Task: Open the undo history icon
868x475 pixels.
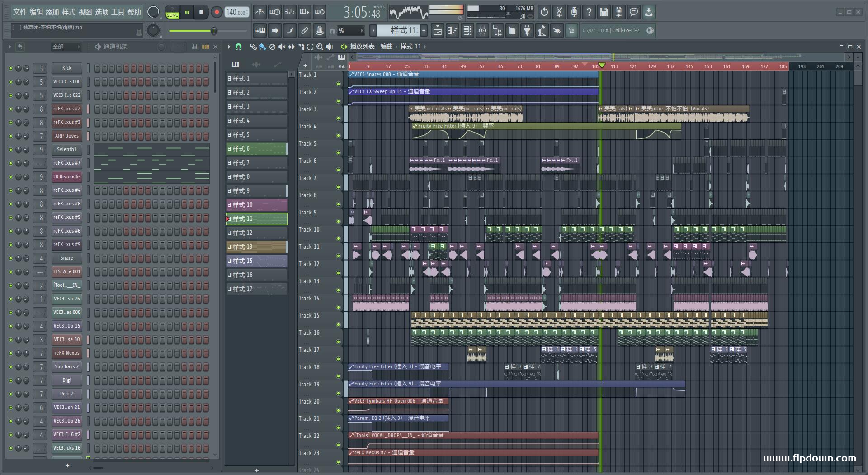Action: (x=544, y=12)
